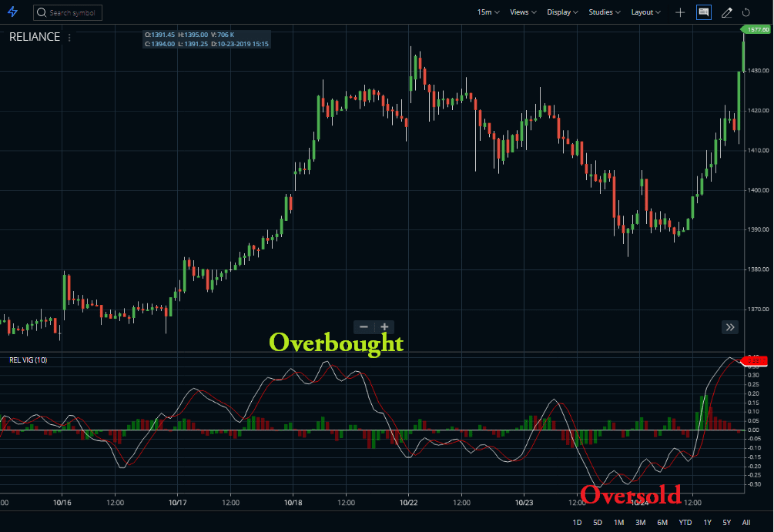Select the 5Y range button
774x532 pixels.
(x=726, y=522)
